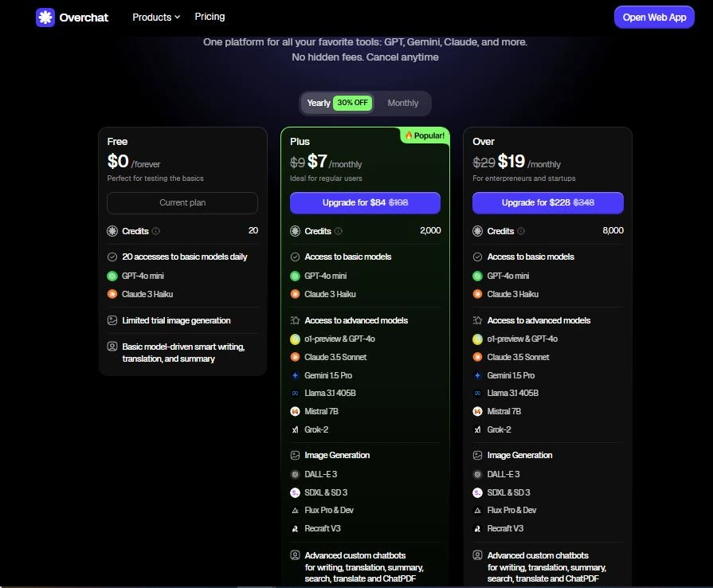This screenshot has width=713, height=588.
Task: Click Gemini 1.5 Pro icon in Over plan
Action: tap(477, 375)
